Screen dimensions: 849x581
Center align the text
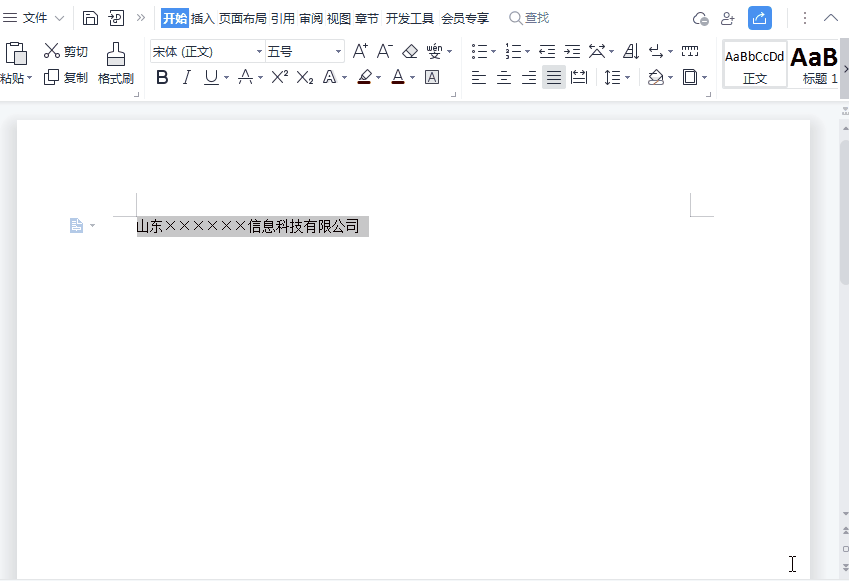tap(504, 77)
